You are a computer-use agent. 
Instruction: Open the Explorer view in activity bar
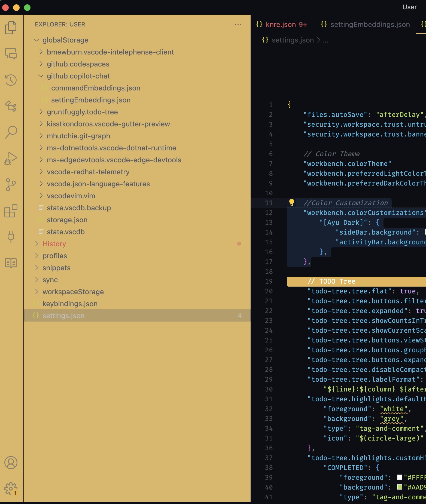(11, 28)
